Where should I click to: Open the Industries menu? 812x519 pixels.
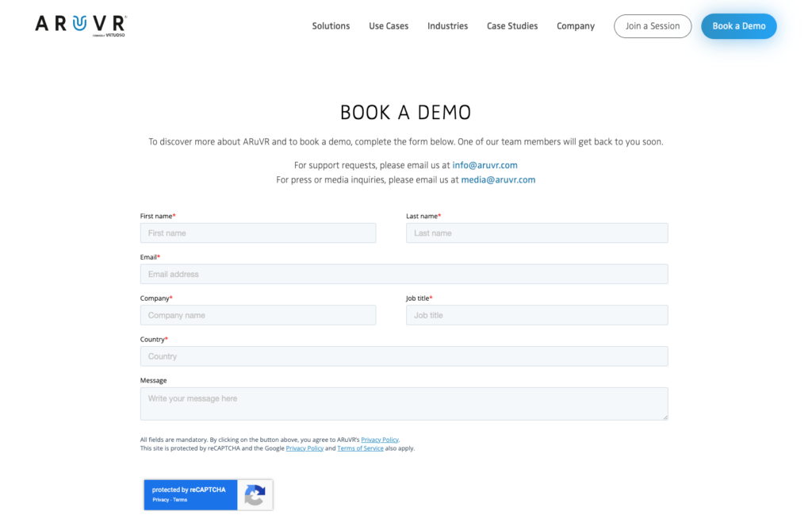pos(447,26)
